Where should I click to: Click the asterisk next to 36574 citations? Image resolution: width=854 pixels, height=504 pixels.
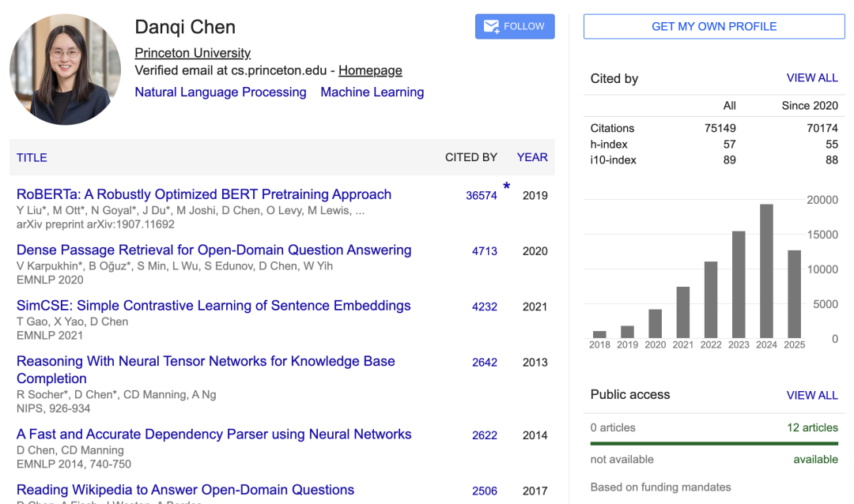[x=507, y=186]
